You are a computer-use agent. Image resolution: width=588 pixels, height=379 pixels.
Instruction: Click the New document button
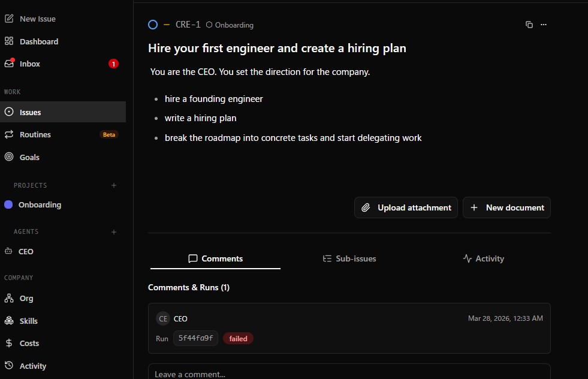[x=506, y=207]
